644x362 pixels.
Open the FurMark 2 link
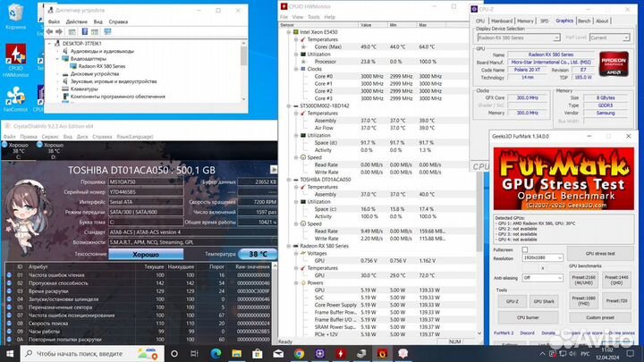click(x=504, y=333)
